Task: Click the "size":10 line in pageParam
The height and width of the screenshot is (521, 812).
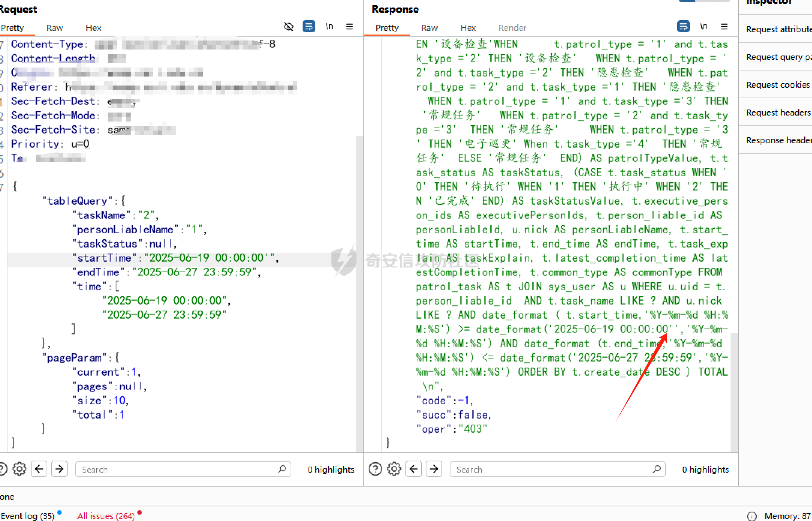Action: [100, 401]
